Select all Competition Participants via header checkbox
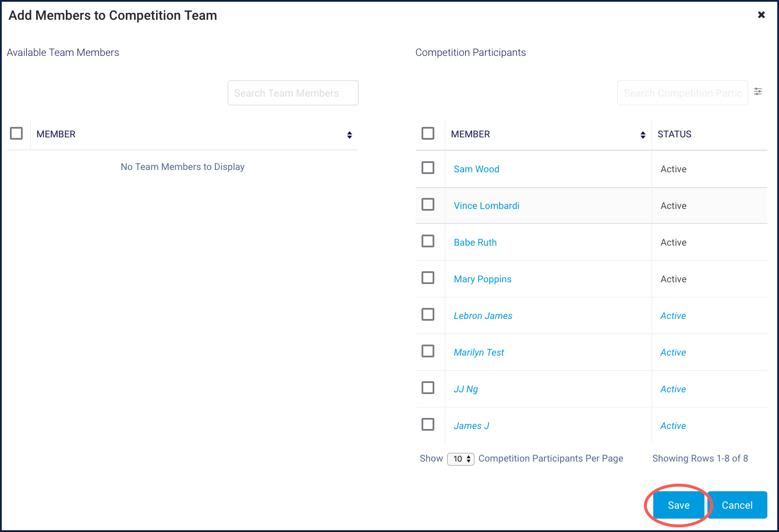 428,133
